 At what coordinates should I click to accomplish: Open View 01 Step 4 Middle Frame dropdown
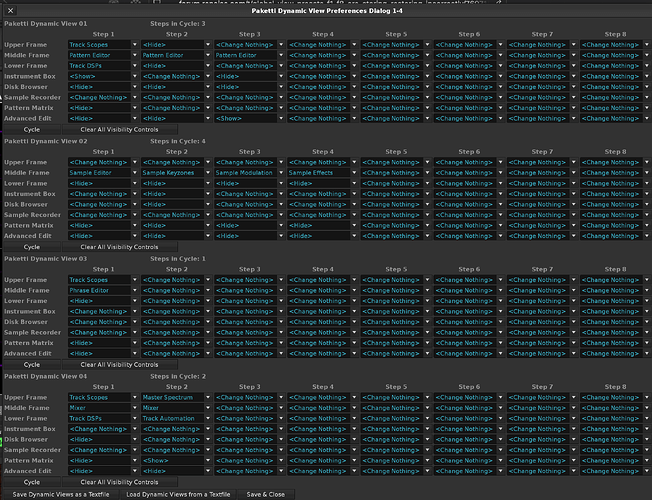pos(322,55)
